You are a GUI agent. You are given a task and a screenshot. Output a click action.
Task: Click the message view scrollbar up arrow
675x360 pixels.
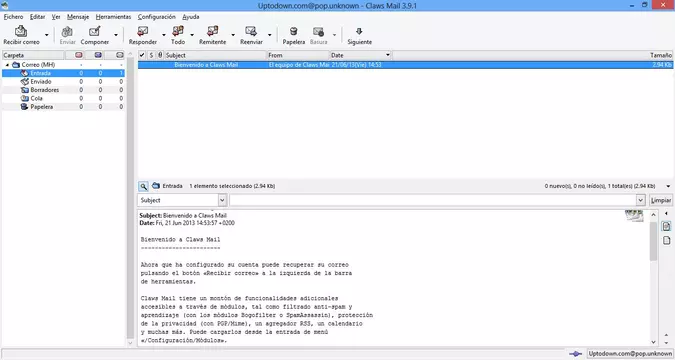pyautogui.click(x=653, y=214)
